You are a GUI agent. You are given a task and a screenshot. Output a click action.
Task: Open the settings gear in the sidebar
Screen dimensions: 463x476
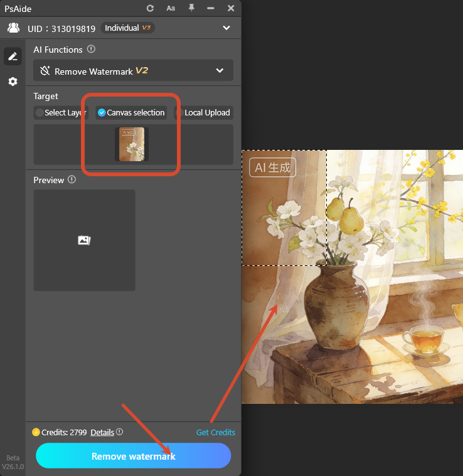[12, 82]
